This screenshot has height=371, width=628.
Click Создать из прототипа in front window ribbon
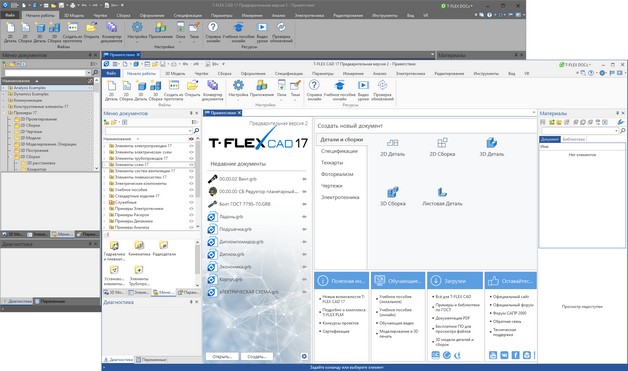click(x=173, y=90)
